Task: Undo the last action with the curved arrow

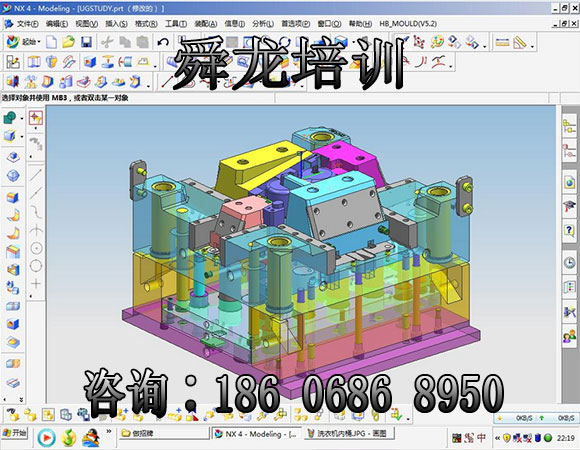Action: (163, 42)
